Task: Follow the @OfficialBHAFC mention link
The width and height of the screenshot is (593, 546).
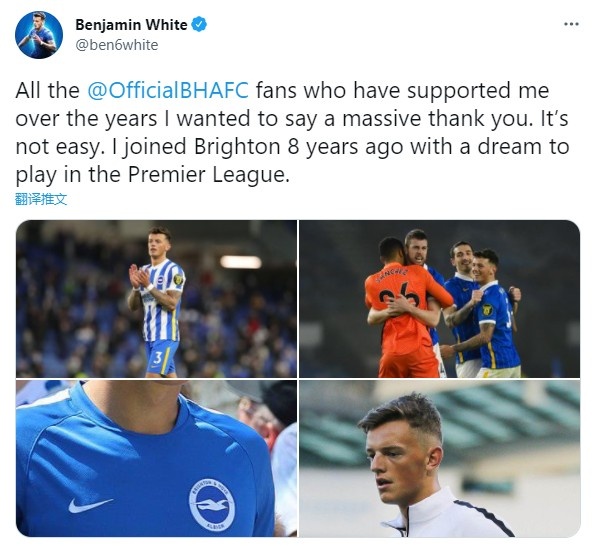Action: coord(168,90)
